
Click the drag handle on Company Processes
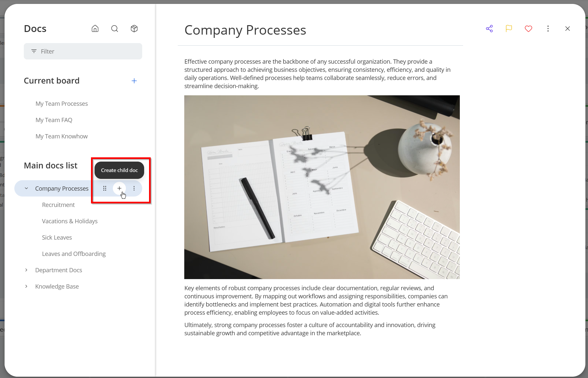point(105,188)
